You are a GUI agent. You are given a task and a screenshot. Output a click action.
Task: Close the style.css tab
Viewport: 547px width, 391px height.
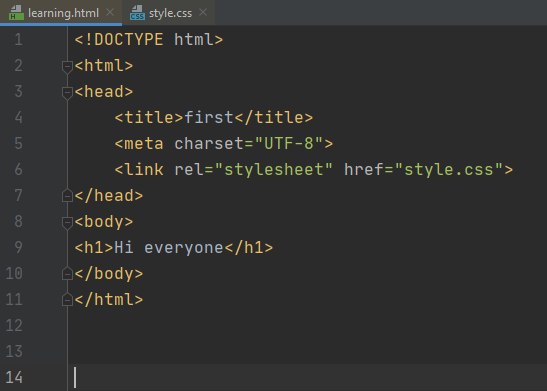coord(203,13)
